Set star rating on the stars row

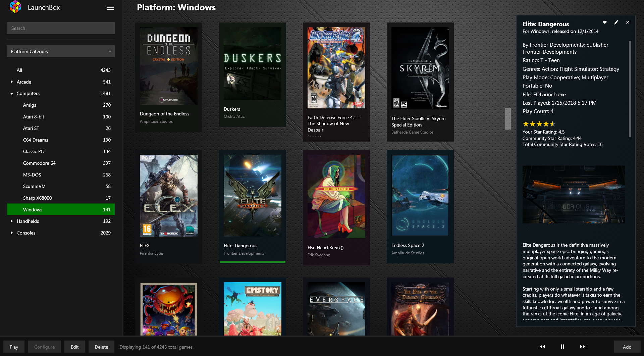click(539, 124)
